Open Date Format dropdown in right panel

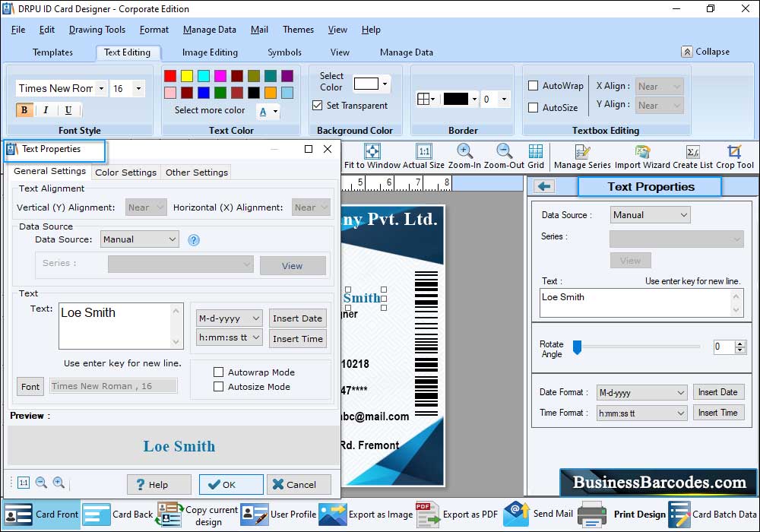[641, 392]
